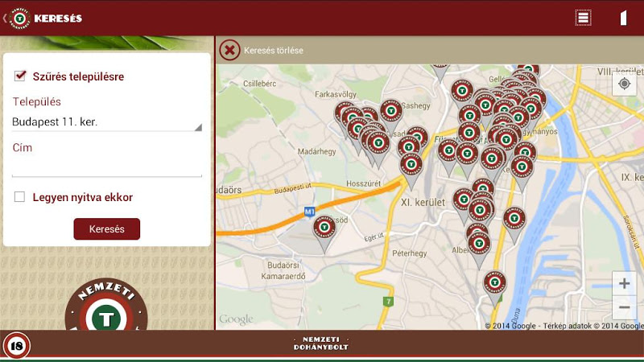644x362 pixels.
Task: Click the 'Péterhegy' map label
Action: [410, 253]
